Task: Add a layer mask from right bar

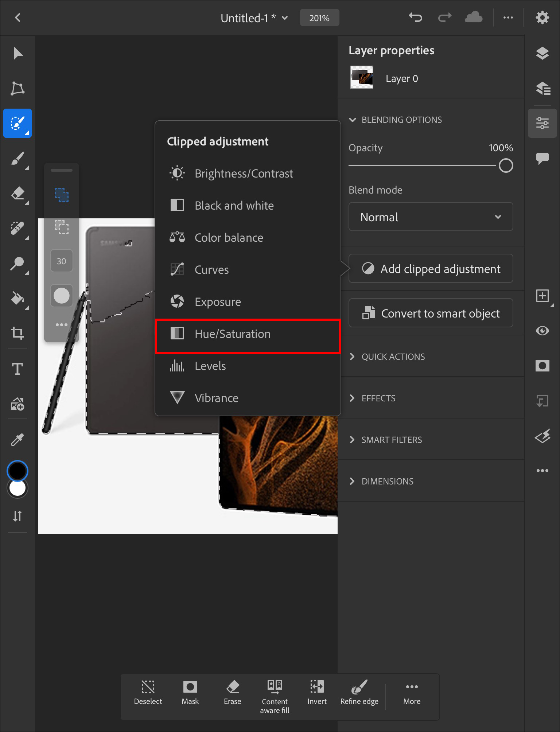Action: pos(542,366)
